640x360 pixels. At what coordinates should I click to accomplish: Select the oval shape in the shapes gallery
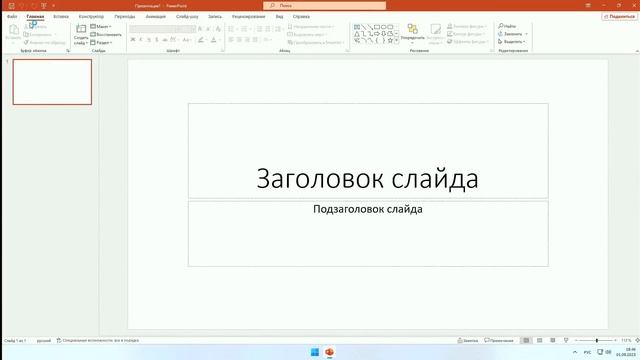(x=384, y=27)
